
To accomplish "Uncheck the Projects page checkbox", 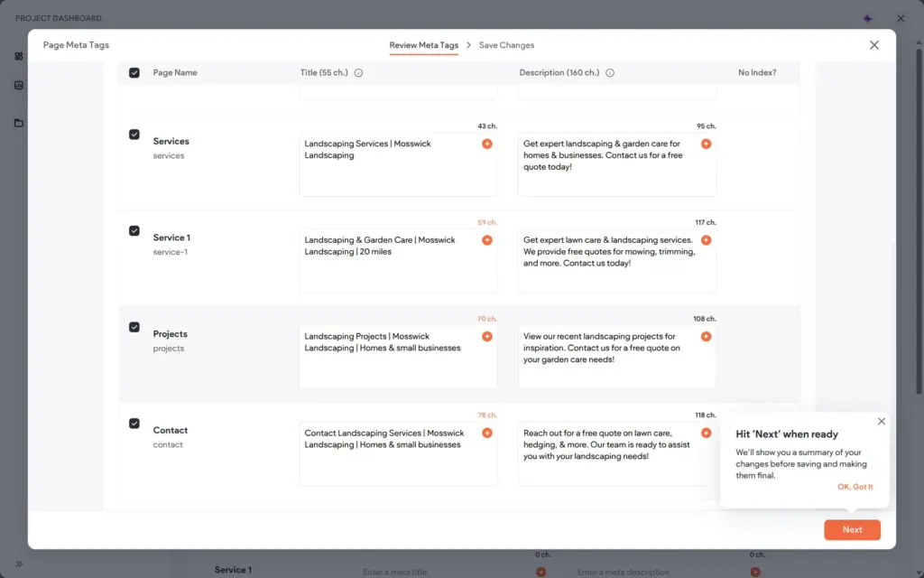I will (x=134, y=327).
